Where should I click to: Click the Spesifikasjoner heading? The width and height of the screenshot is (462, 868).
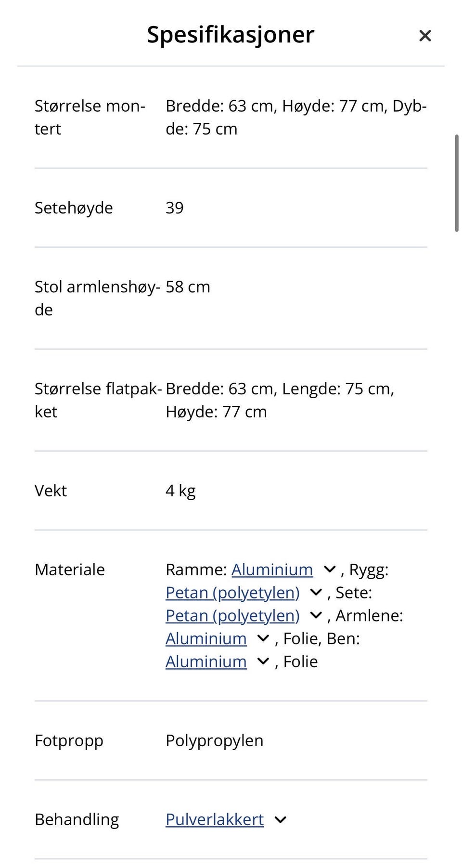coord(231,35)
